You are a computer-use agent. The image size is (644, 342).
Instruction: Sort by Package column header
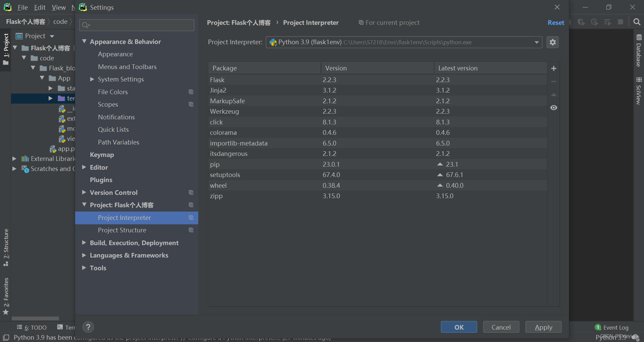click(264, 68)
